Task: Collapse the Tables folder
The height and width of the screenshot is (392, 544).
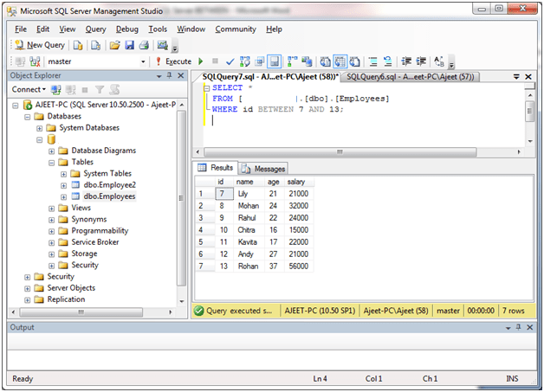Action: (51, 163)
